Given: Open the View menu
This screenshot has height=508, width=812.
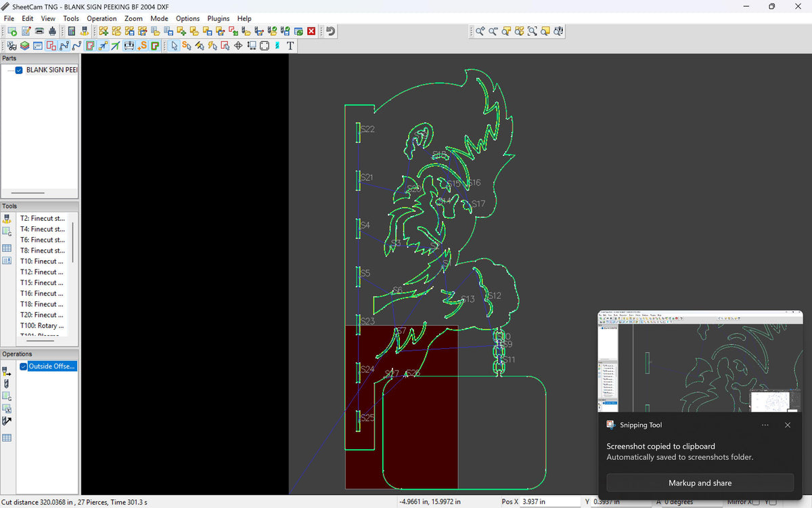Looking at the screenshot, I should [x=48, y=18].
